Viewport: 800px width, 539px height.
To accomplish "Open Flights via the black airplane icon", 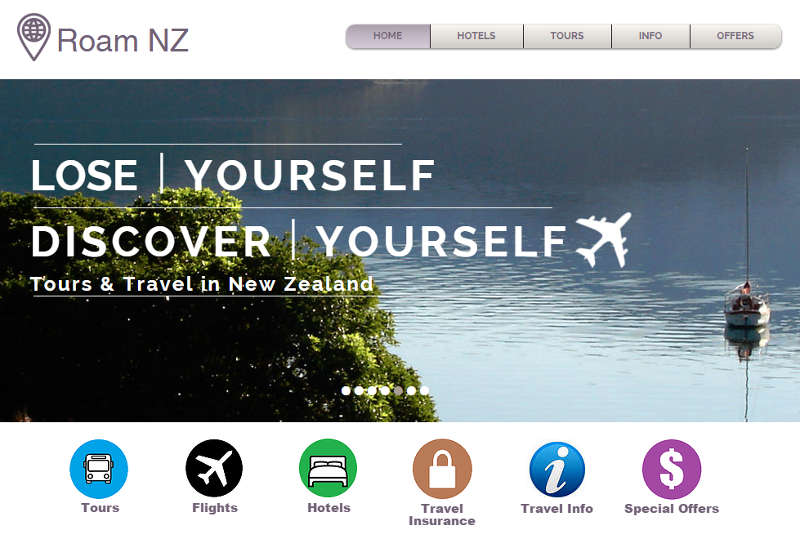I will tap(214, 468).
